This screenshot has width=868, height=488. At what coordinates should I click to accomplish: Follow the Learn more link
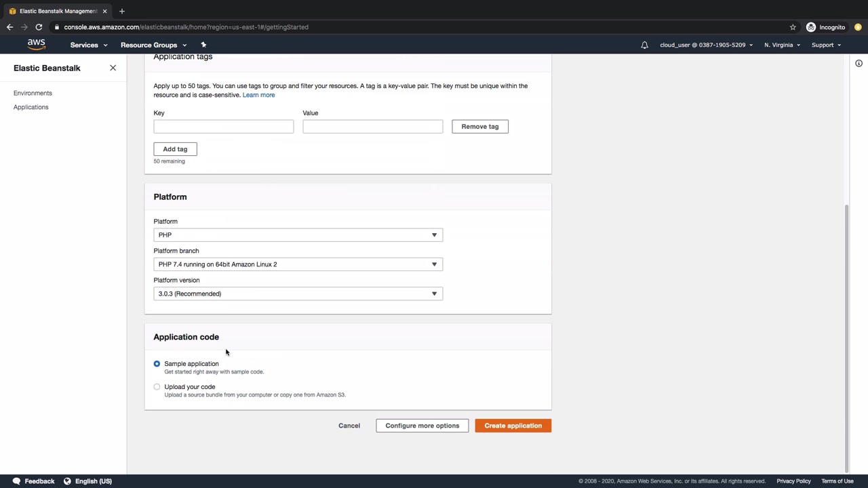pos(258,95)
